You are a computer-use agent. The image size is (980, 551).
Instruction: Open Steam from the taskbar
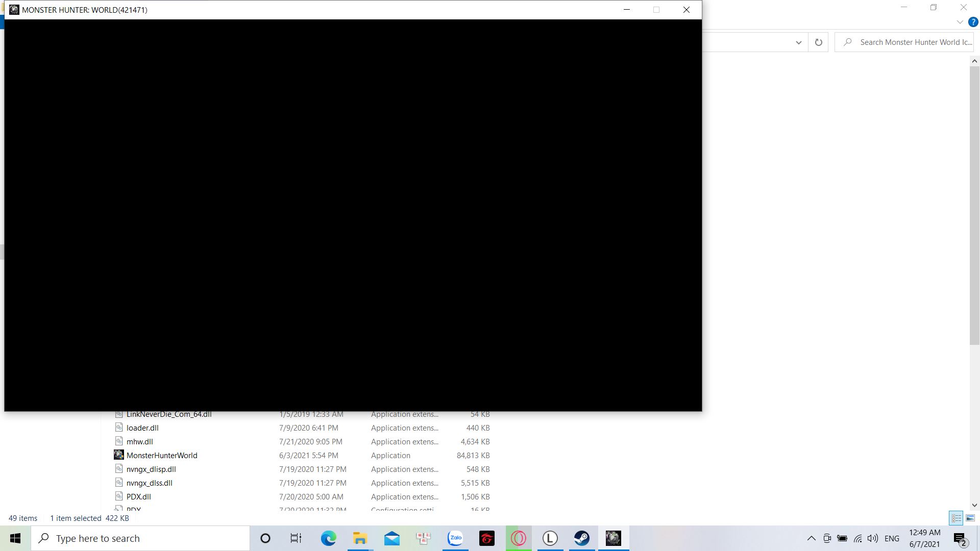click(581, 538)
